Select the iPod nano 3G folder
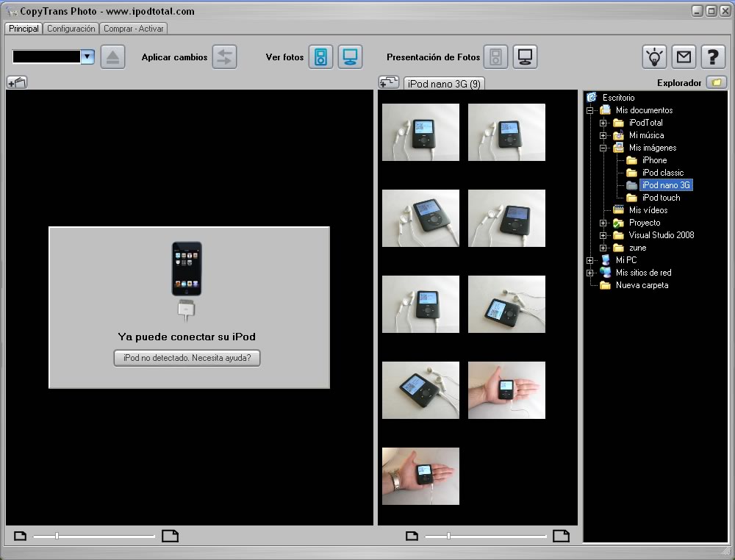 666,185
